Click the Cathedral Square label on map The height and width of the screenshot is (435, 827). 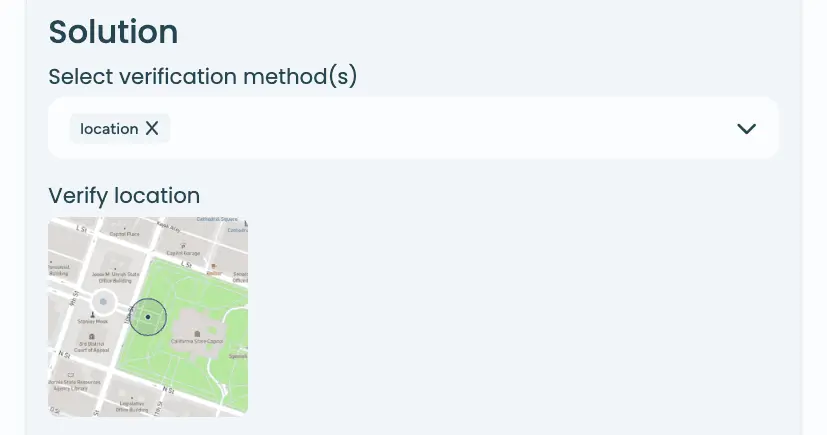pos(215,219)
